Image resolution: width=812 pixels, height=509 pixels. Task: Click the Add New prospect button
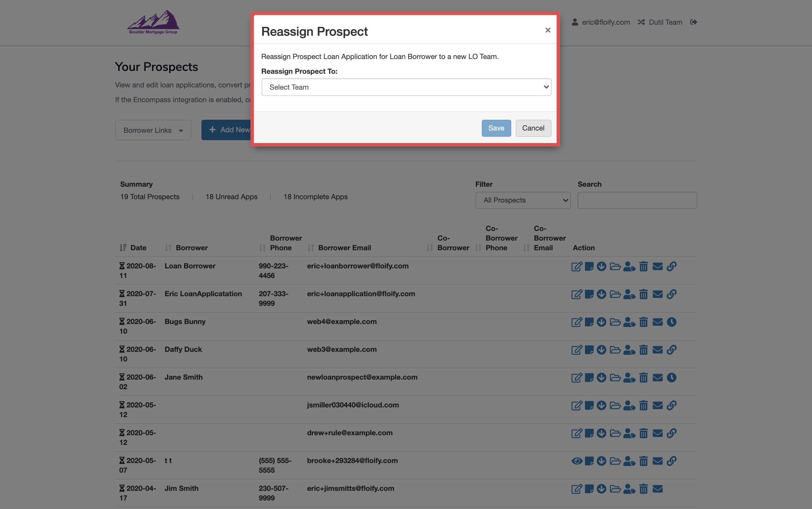pos(226,130)
